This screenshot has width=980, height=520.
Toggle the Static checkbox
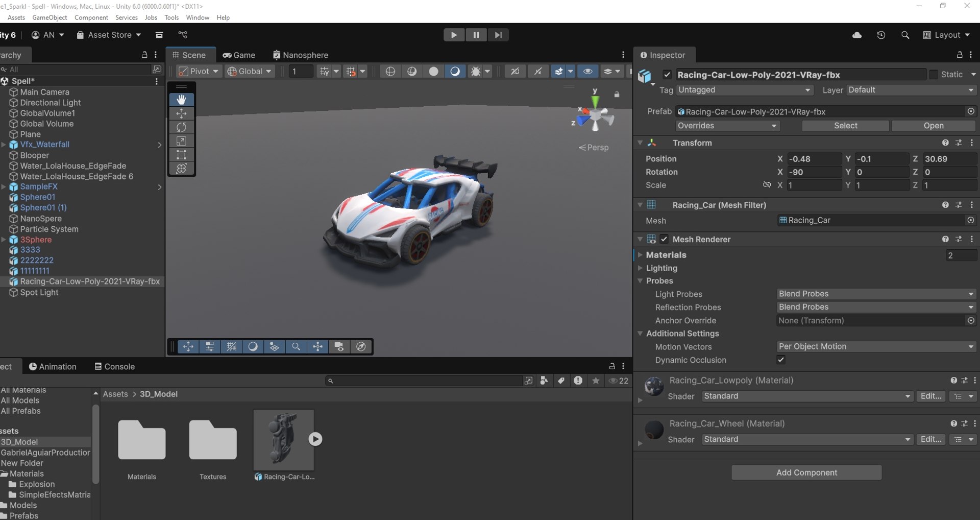tap(934, 75)
